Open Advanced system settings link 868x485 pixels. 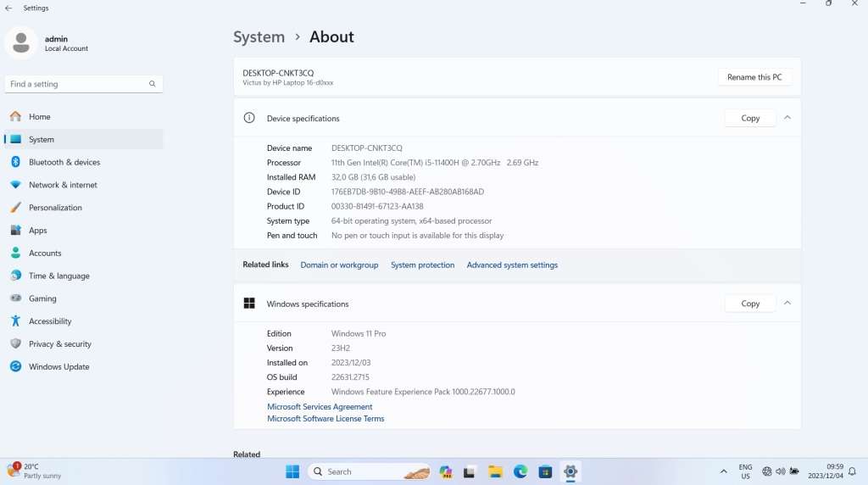click(512, 265)
